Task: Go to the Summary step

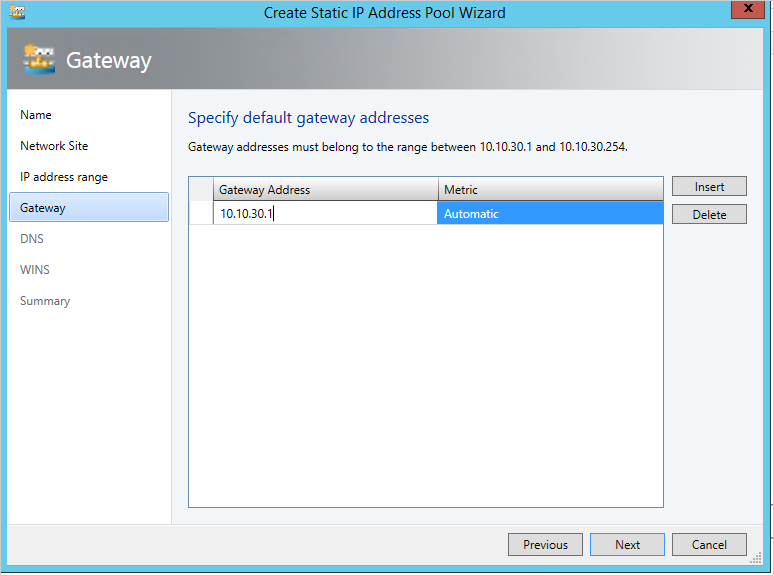Action: tap(45, 301)
